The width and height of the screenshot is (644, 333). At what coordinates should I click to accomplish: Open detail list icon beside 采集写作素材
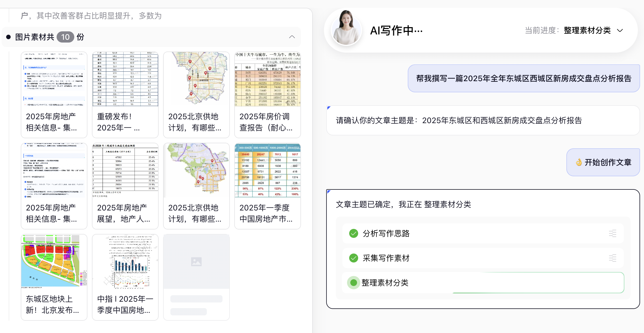612,258
